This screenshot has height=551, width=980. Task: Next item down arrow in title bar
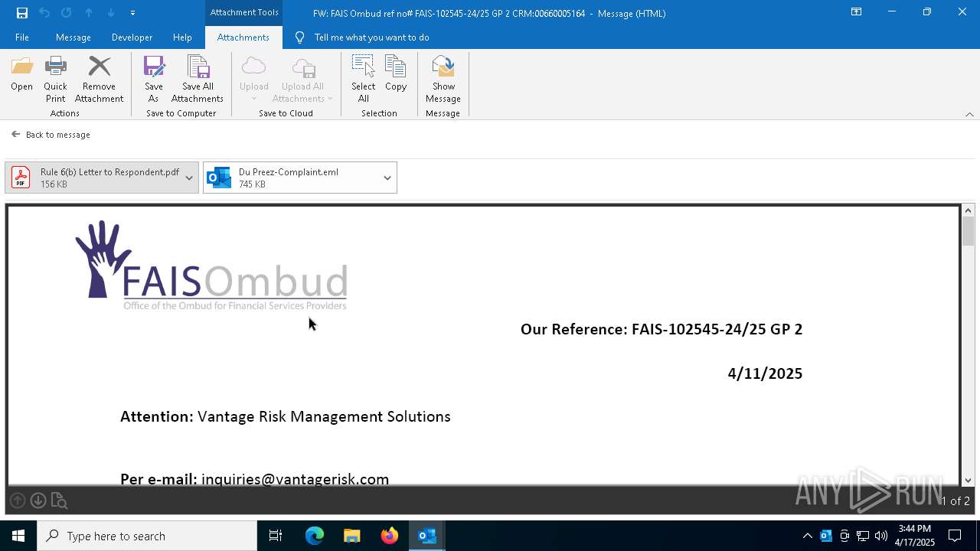111,13
